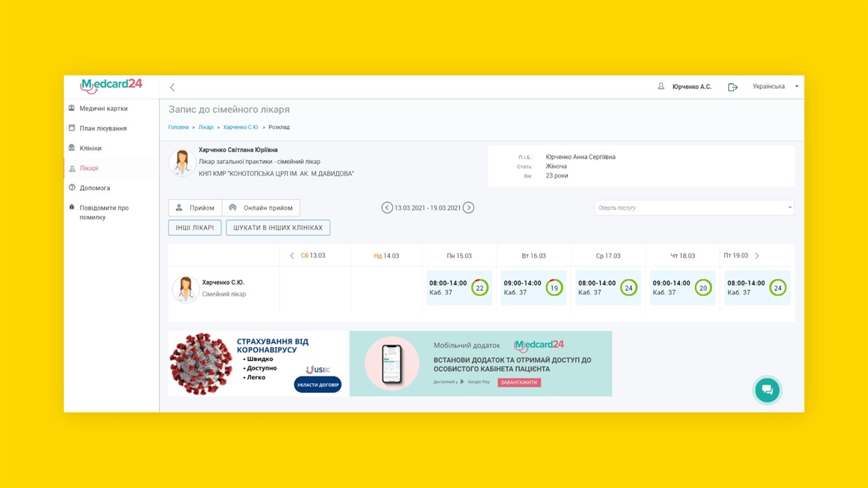Follow the Головна breadcrumb link
868x488 pixels.
point(178,127)
